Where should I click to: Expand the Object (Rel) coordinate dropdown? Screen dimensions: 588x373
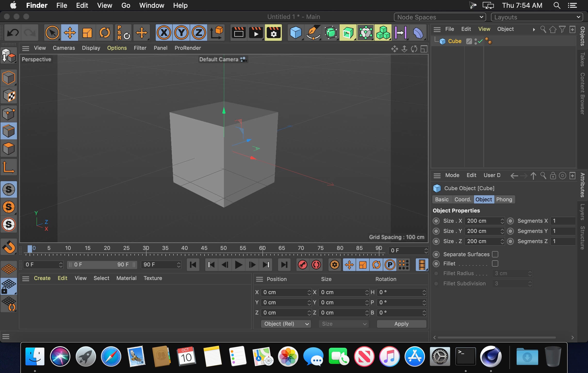point(286,324)
